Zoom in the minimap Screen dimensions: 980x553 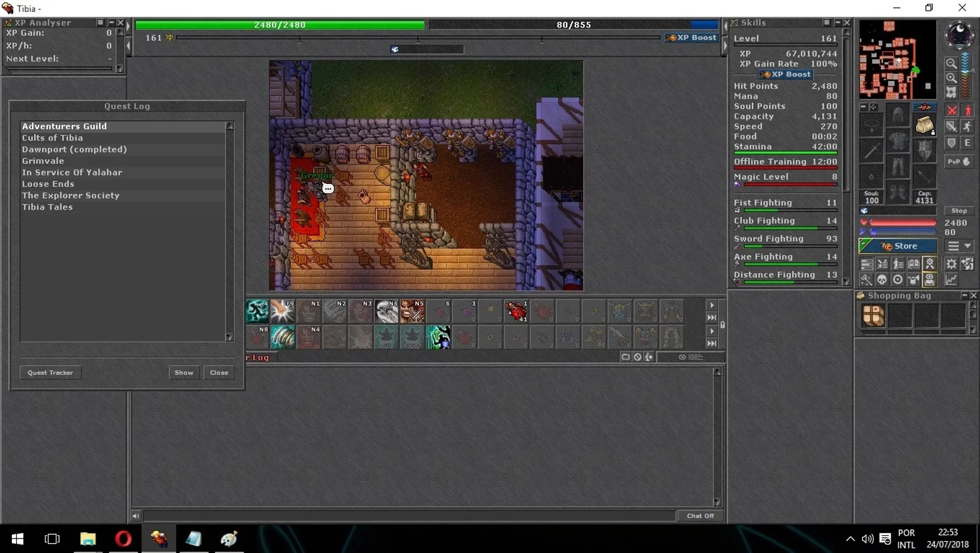951,78
